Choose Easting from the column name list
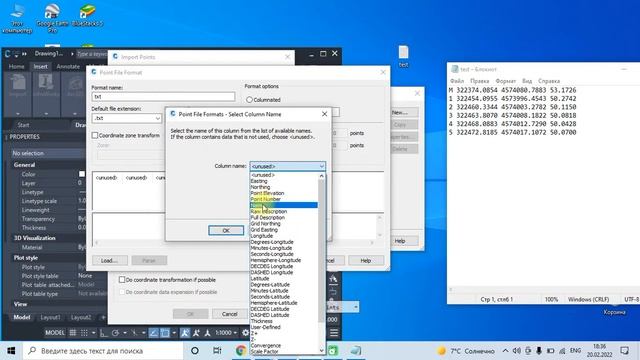 click(284, 181)
